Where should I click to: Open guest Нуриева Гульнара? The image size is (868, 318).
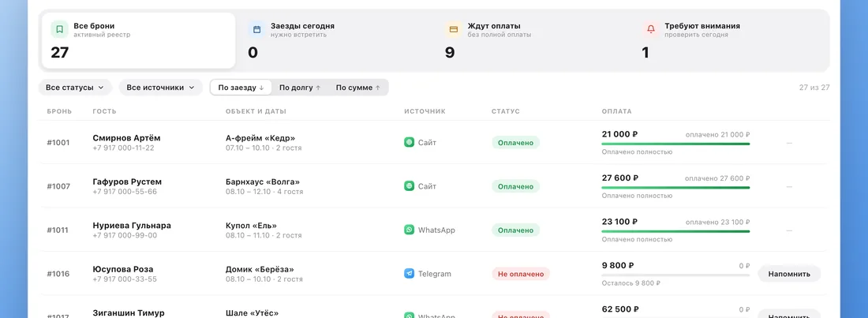tap(132, 226)
